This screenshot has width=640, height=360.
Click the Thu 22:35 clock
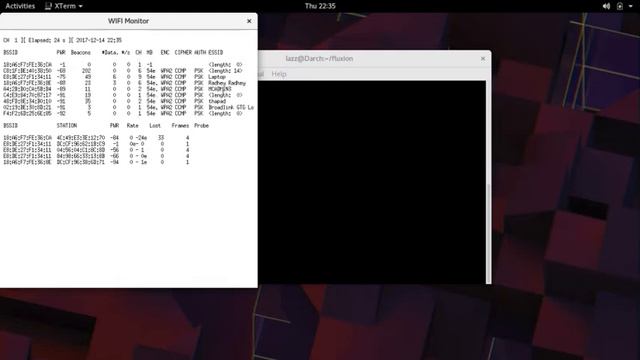coord(320,6)
